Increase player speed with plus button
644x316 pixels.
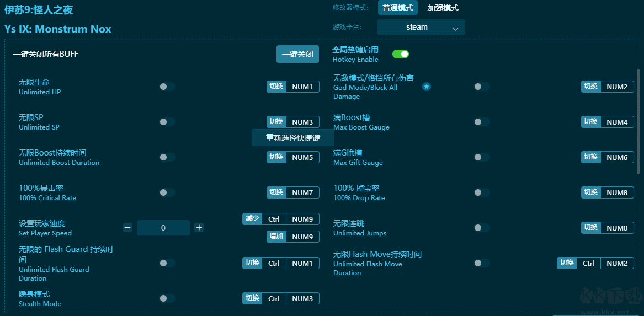(x=199, y=227)
